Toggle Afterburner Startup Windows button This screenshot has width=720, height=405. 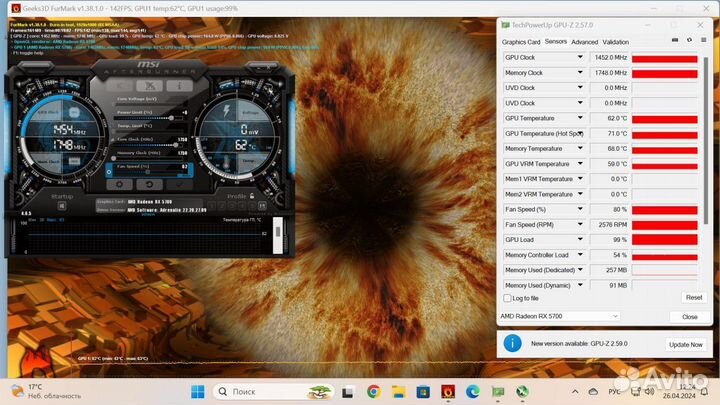[x=62, y=206]
